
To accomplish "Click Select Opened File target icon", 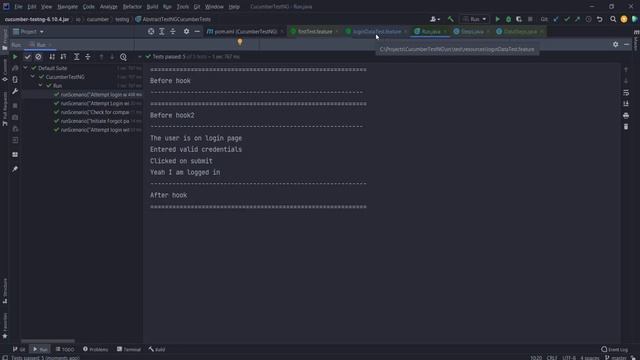I will click(x=151, y=31).
